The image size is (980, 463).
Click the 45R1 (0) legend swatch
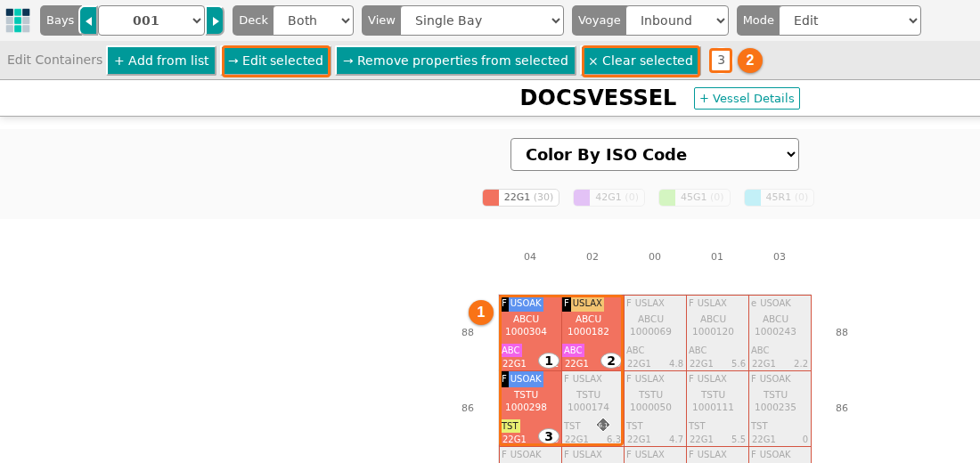tap(753, 198)
